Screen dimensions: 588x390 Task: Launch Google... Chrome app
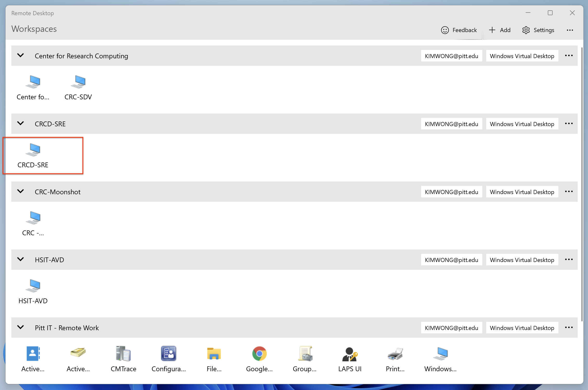pos(259,359)
